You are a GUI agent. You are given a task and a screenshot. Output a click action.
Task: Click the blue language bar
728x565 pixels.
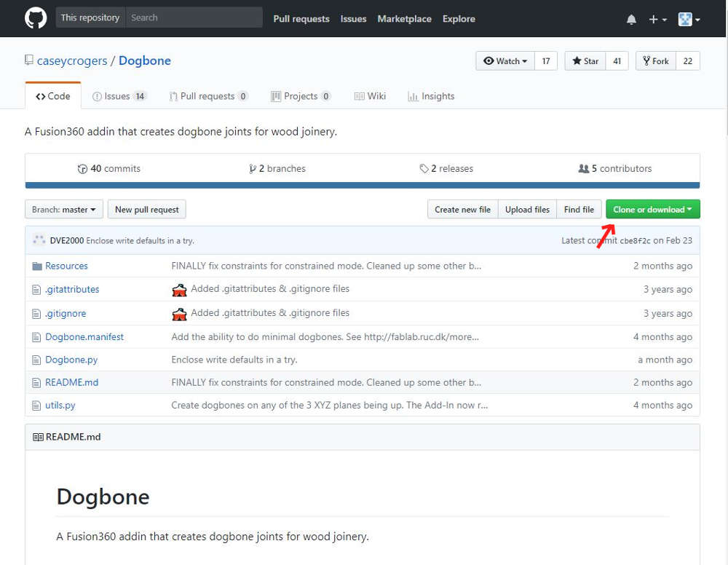coord(362,186)
